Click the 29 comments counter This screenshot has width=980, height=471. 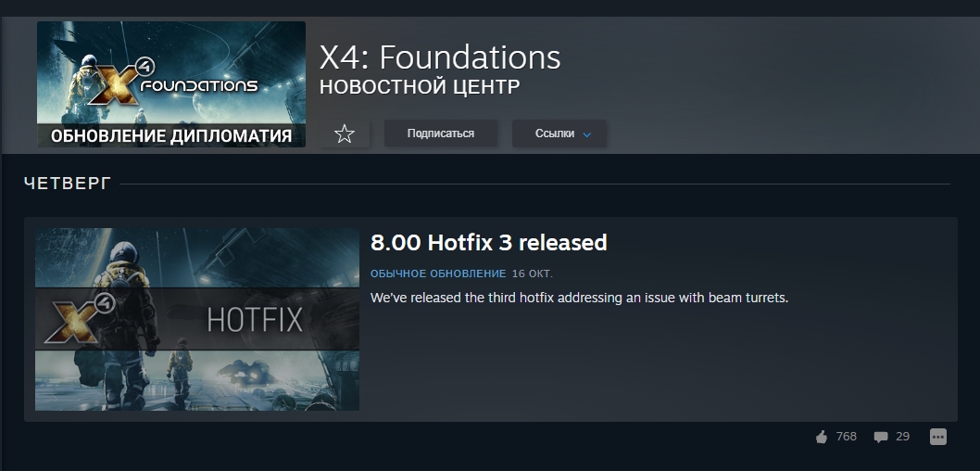click(902, 437)
